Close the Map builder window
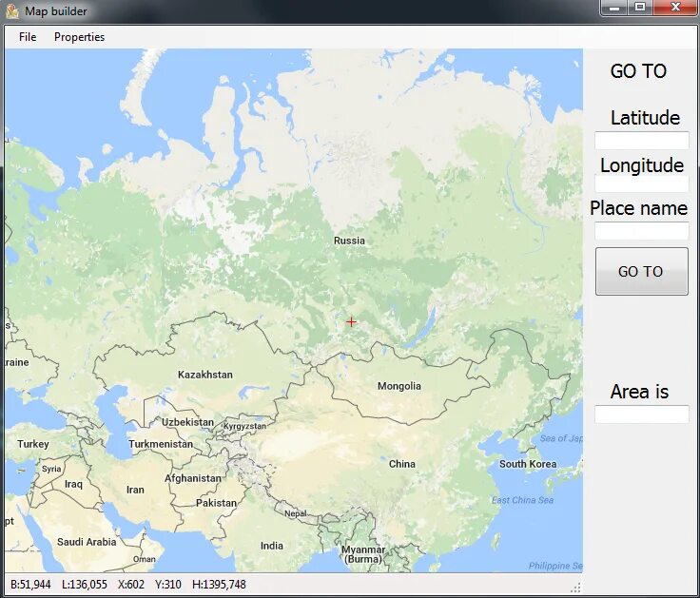 [675, 8]
